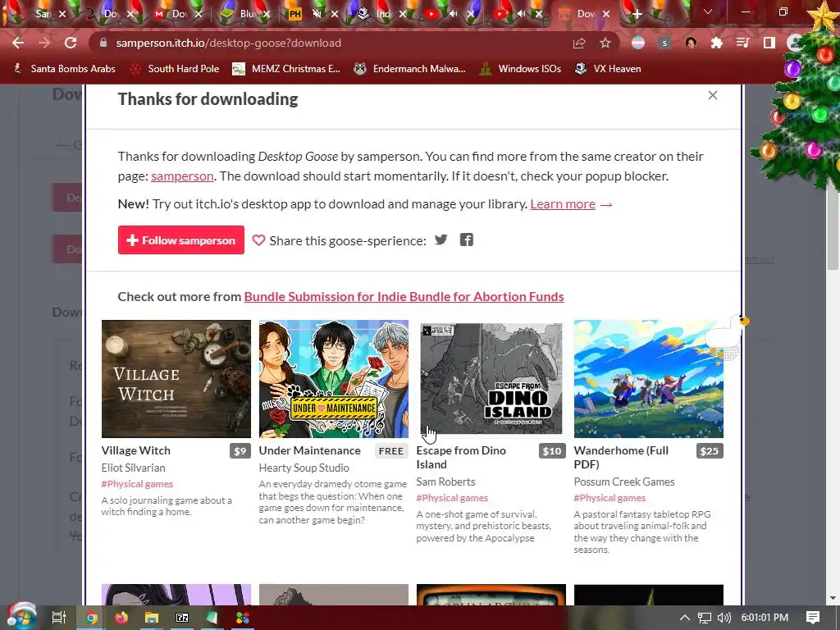This screenshot has height=630, width=840.
Task: Show hidden system tray icons chevron
Action: pyautogui.click(x=685, y=618)
